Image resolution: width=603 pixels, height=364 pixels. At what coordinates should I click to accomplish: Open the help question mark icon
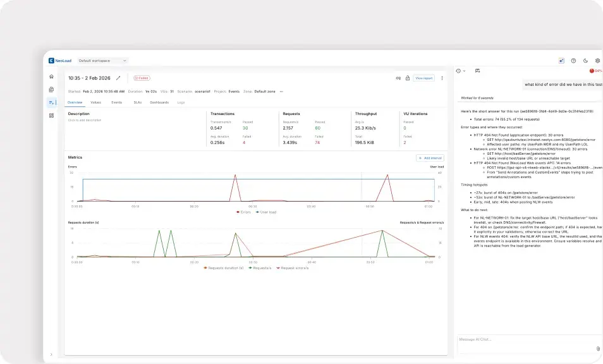pos(573,61)
